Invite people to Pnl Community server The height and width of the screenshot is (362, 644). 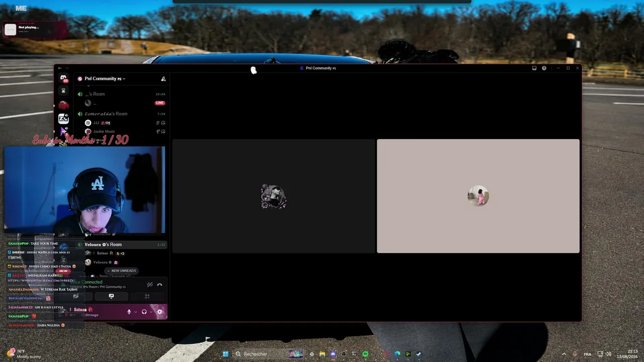(163, 78)
